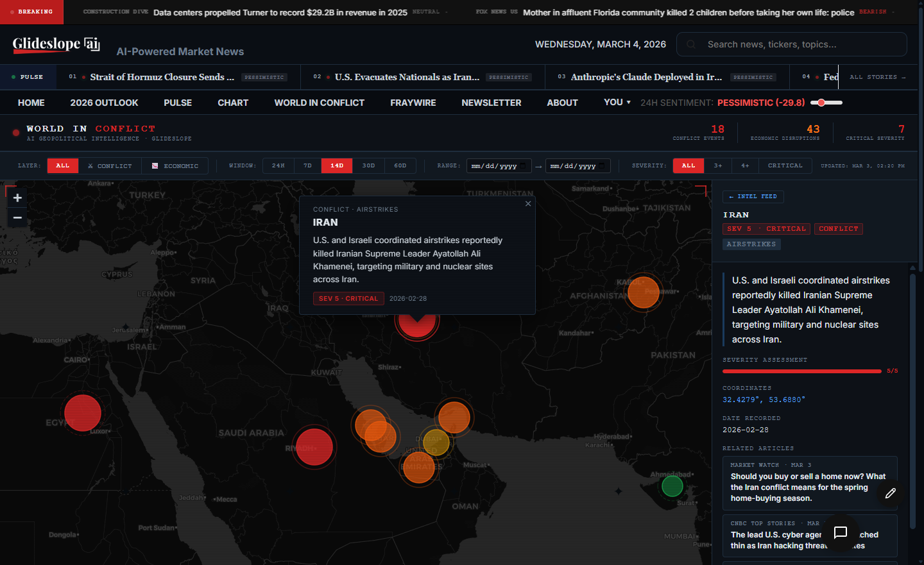Zoom out on the conflict map

coord(17,218)
